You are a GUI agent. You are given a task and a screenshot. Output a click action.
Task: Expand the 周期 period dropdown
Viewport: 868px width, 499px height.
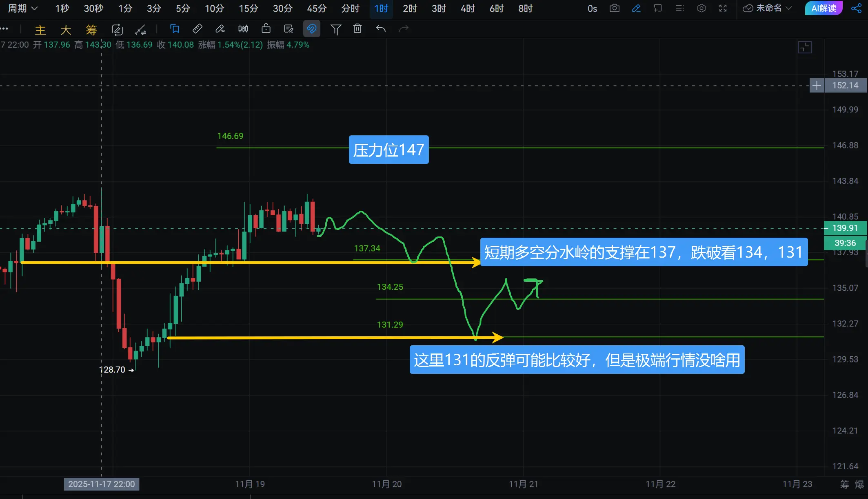coord(23,8)
